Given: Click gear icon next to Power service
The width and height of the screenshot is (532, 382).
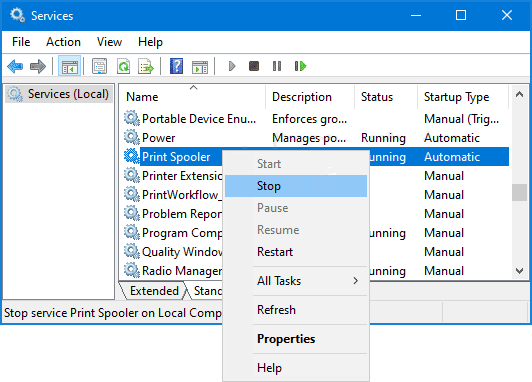Looking at the screenshot, I should tap(132, 138).
